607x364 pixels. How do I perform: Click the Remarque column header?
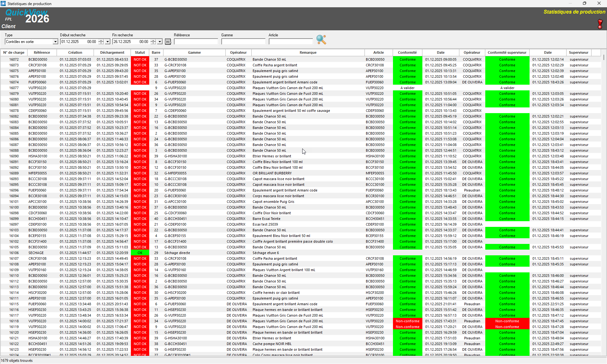pos(308,52)
